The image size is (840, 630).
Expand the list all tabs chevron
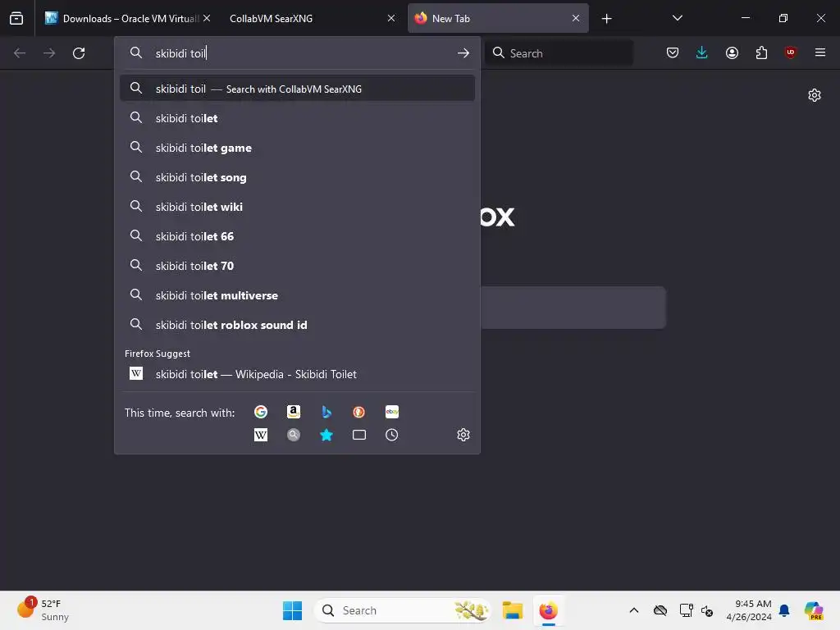tap(677, 18)
